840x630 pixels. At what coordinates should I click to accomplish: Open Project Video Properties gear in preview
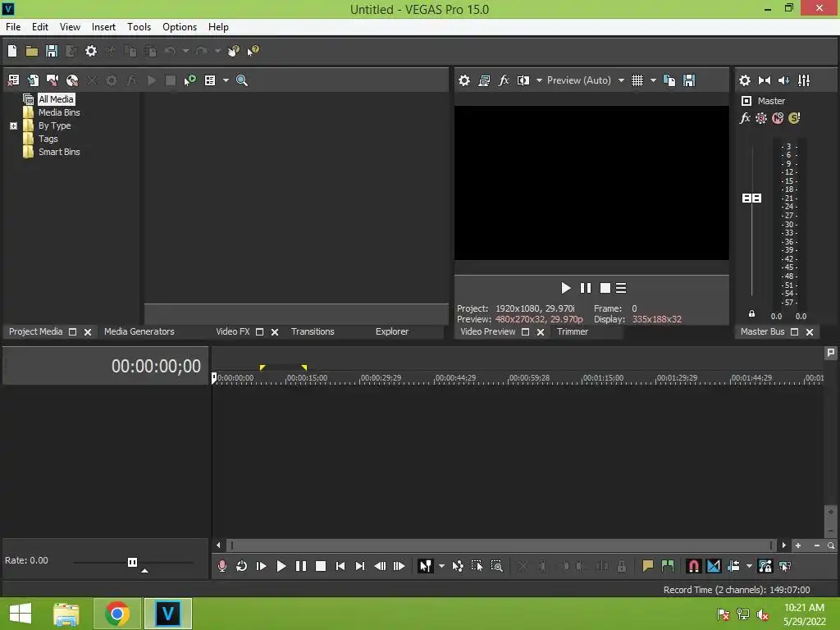pos(464,80)
